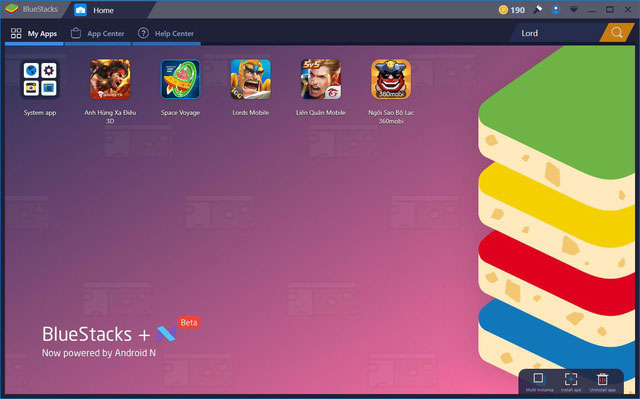Image resolution: width=640 pixels, height=399 pixels.
Task: Launch Lords Mobile game
Action: (x=251, y=79)
